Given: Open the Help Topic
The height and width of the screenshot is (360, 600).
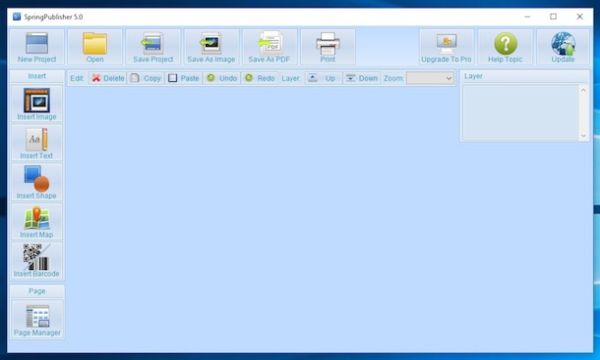Looking at the screenshot, I should coord(505,47).
